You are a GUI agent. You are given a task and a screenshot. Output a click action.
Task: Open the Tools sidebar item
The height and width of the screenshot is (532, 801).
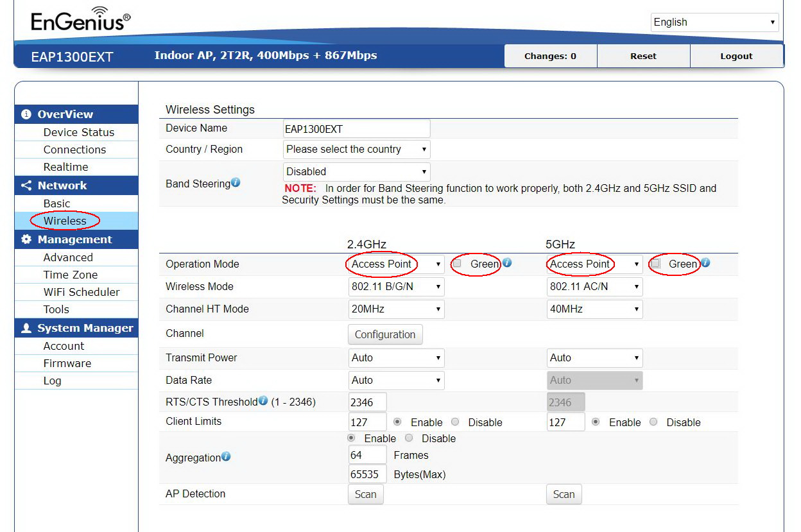[x=56, y=309]
